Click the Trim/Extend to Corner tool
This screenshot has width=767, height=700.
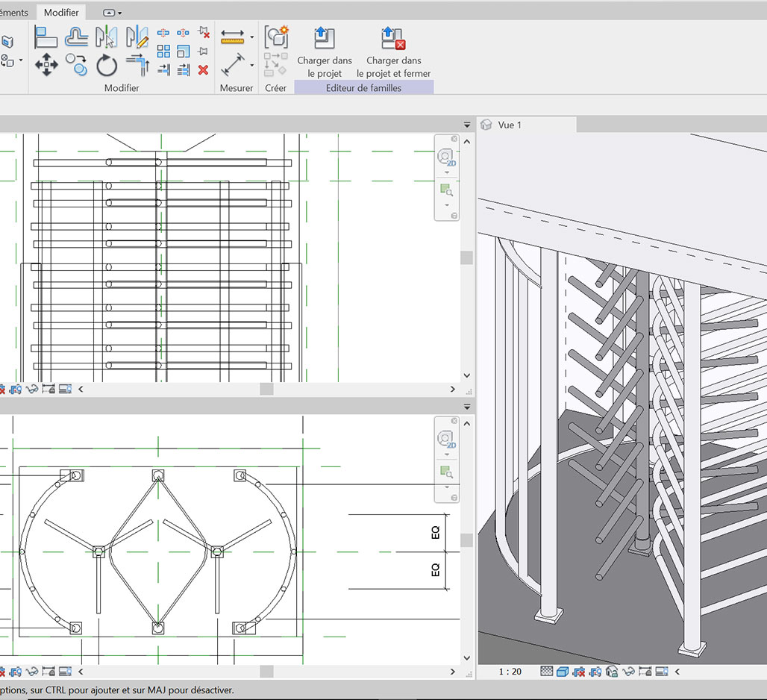(x=138, y=66)
